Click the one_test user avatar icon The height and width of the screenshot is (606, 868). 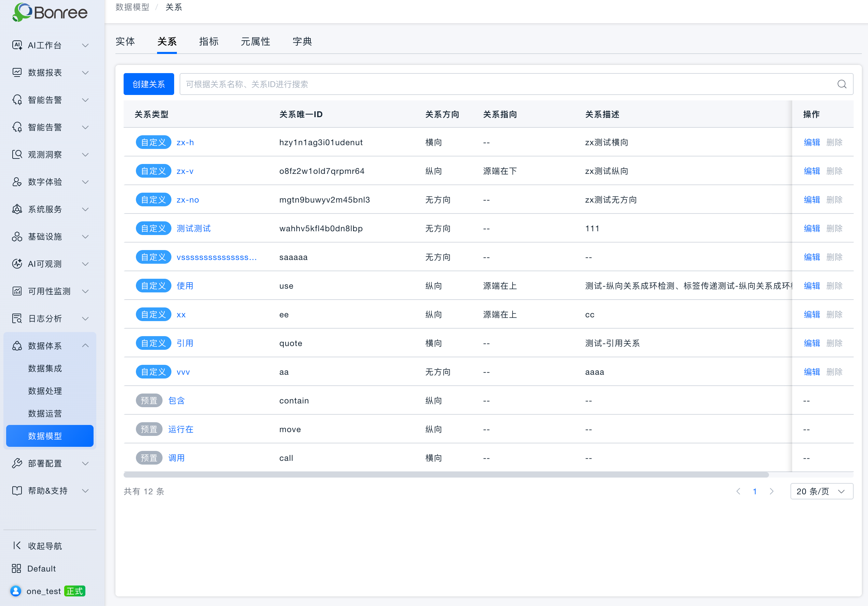16,591
